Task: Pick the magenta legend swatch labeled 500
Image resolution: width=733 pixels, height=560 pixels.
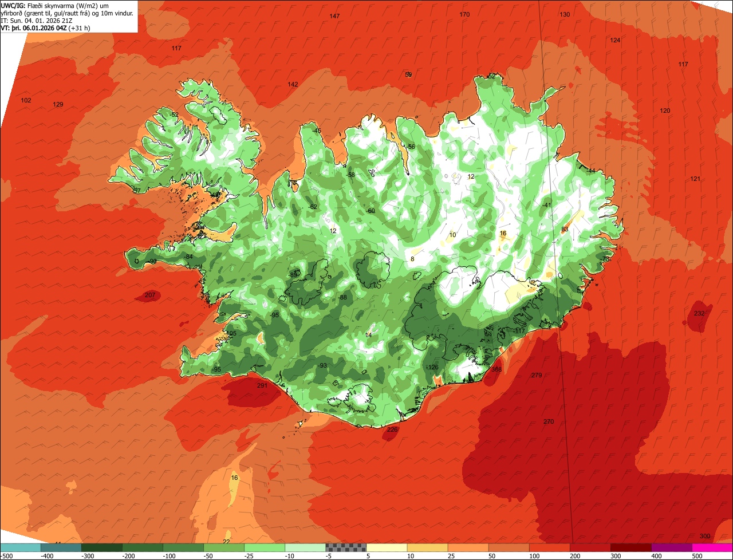Action: [712, 547]
